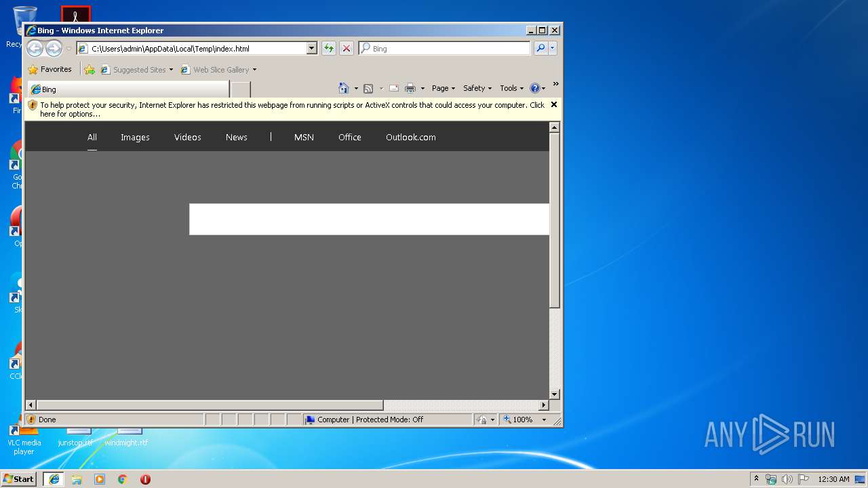Launch the media player taskbar icon
Image resolution: width=868 pixels, height=488 pixels.
click(x=100, y=479)
